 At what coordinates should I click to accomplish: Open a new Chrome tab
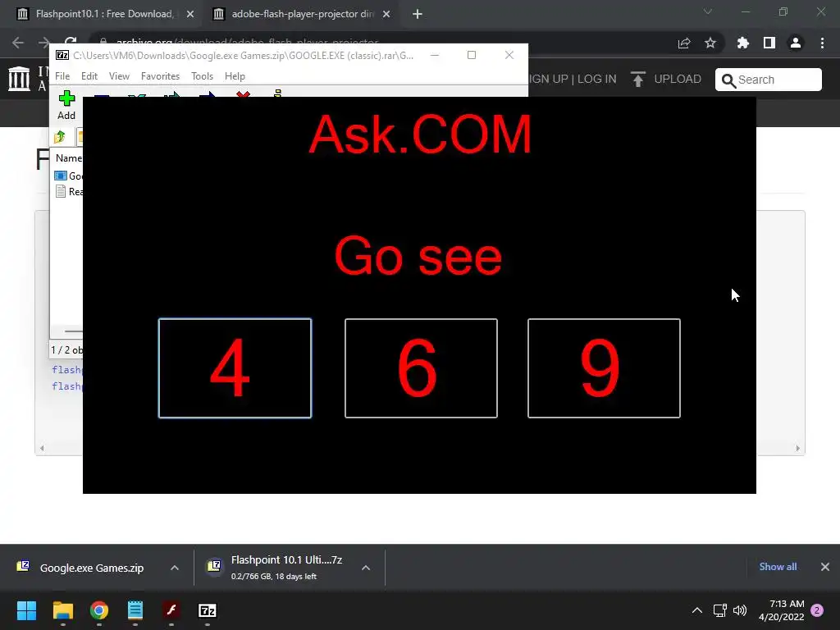click(418, 14)
